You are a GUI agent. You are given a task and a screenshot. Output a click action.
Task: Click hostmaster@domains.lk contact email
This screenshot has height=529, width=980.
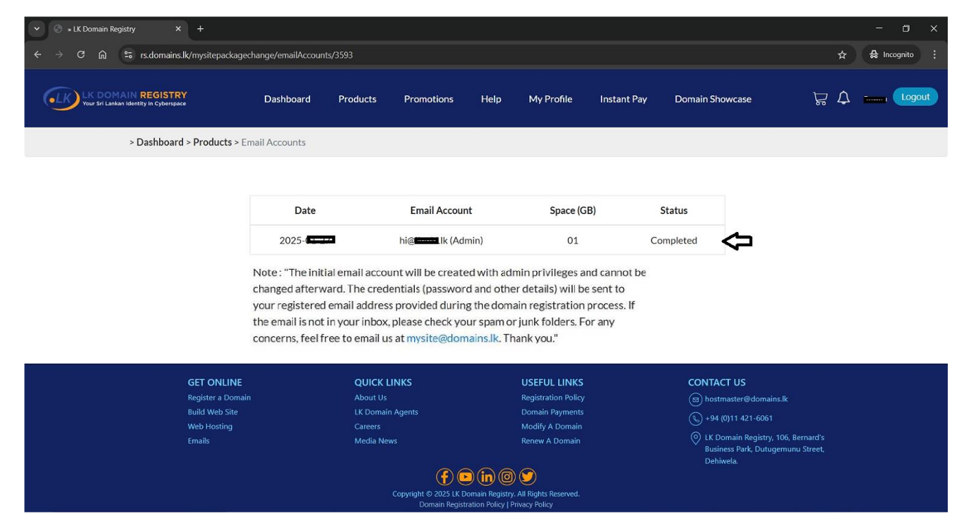click(x=747, y=399)
